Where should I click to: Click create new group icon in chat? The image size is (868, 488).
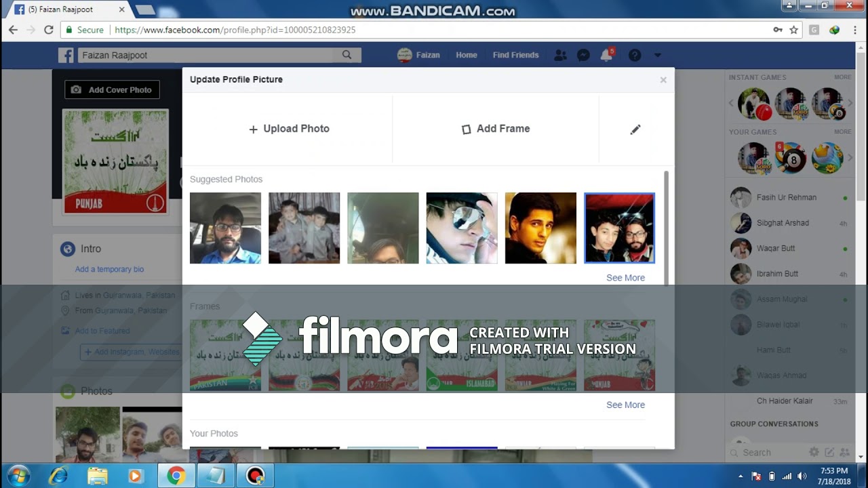coord(844,452)
